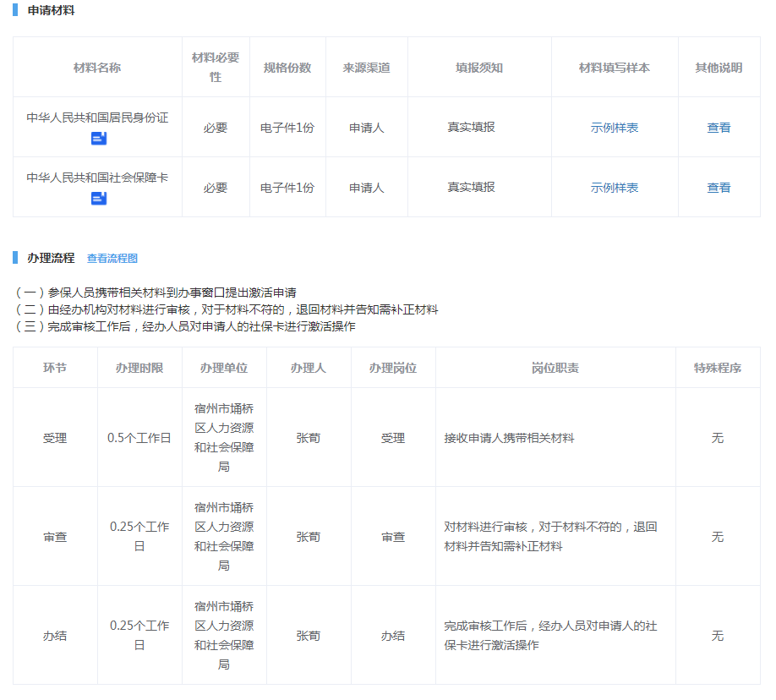Click the document icon under 中华人民共和国居民身份证

[x=99, y=139]
